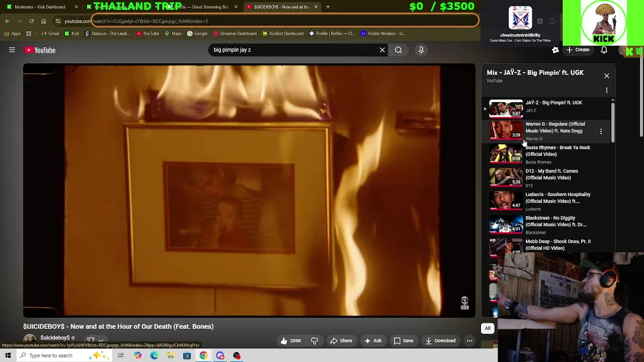Open the Google bookmark
Viewport: 644px width, 362px height.
[197, 34]
